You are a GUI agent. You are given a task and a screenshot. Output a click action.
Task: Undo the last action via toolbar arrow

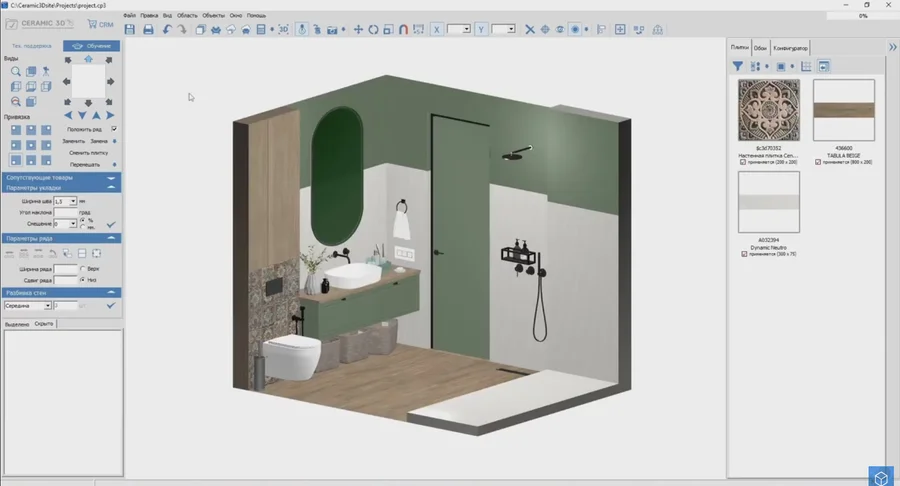(x=166, y=30)
